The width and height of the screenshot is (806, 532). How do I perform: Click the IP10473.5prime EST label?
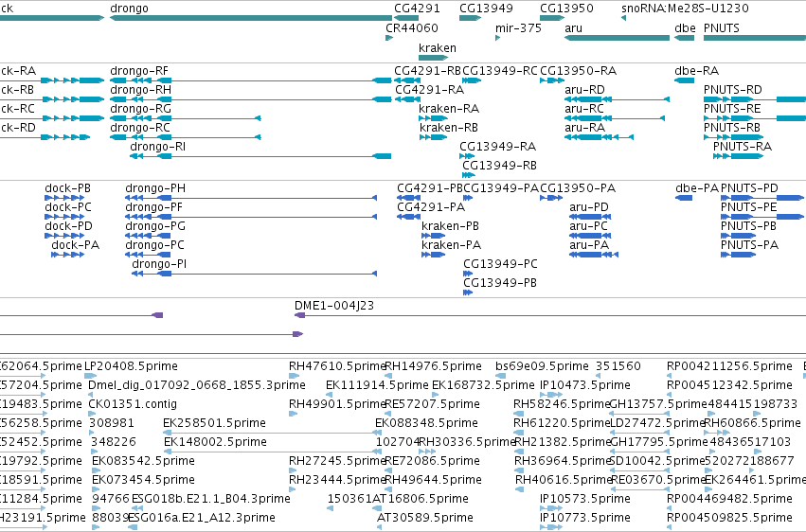click(585, 385)
